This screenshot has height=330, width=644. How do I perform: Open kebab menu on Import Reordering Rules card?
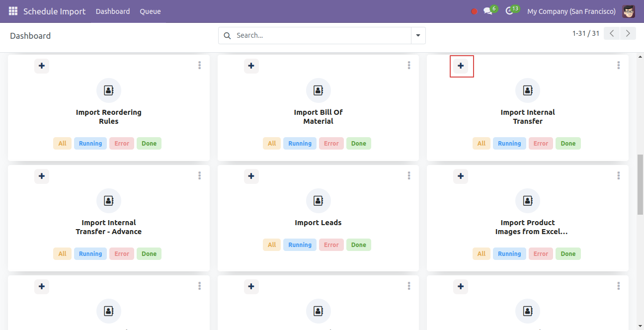(199, 65)
